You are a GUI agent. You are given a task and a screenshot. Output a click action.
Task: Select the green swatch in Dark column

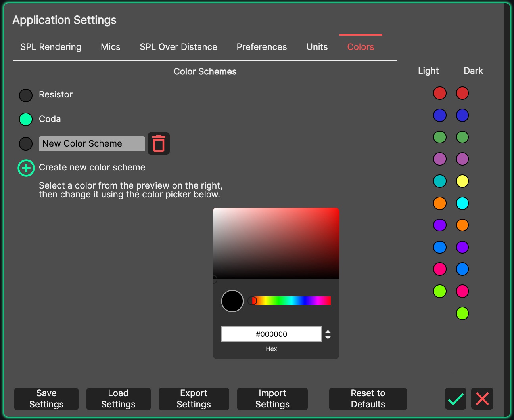click(462, 137)
